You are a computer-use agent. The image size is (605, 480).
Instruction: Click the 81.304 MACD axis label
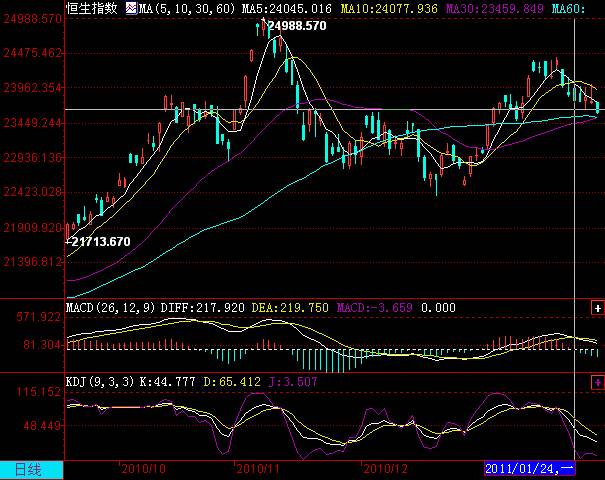click(42, 345)
